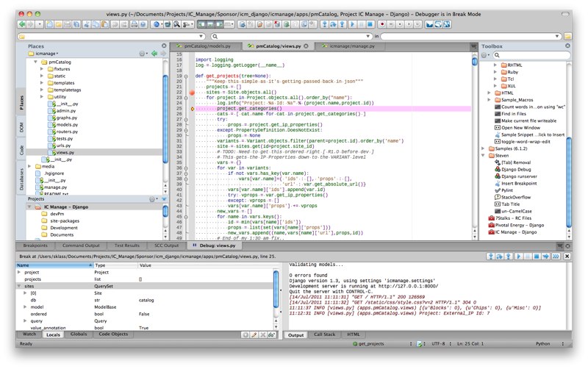588x369 pixels.
Task: Collapse the sites QuerySet variable
Action: point(20,286)
